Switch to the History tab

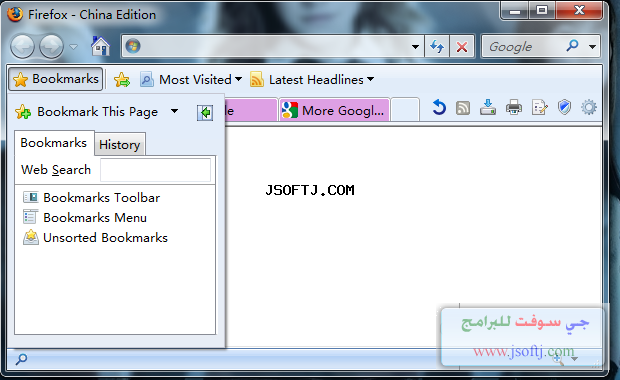[x=120, y=144]
